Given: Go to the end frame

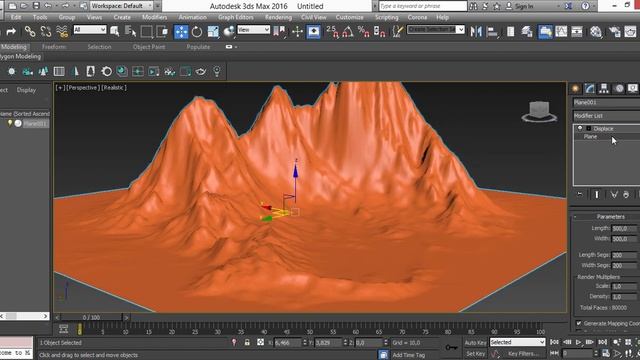Looking at the screenshot, I should click(602, 342).
